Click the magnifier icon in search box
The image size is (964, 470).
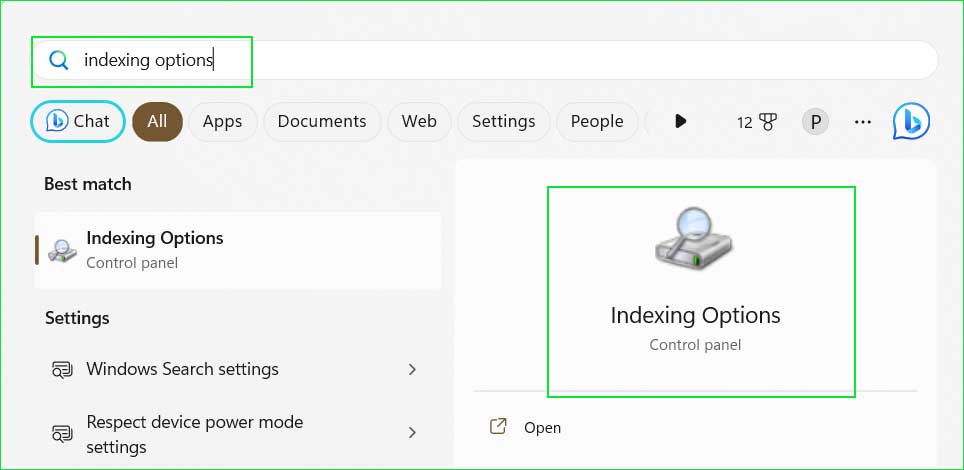tap(58, 60)
